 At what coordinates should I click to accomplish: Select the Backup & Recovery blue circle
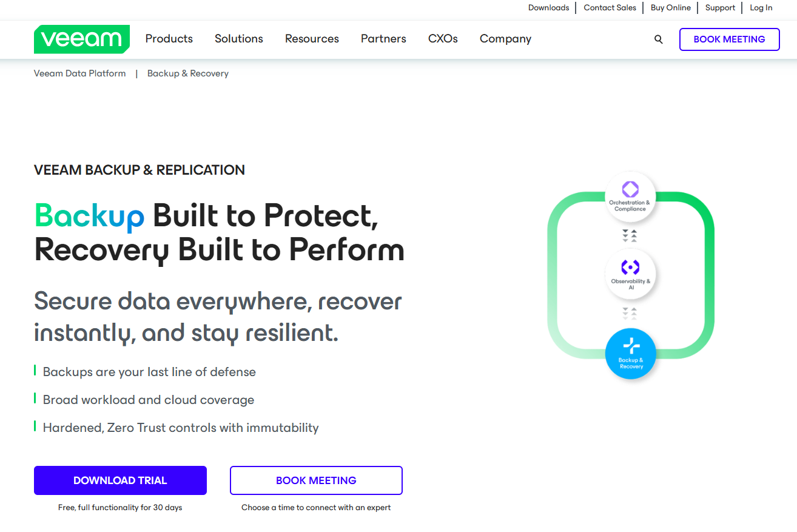coord(631,354)
